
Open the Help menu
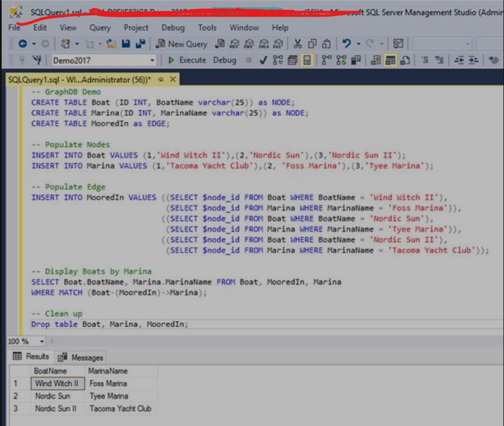(280, 28)
